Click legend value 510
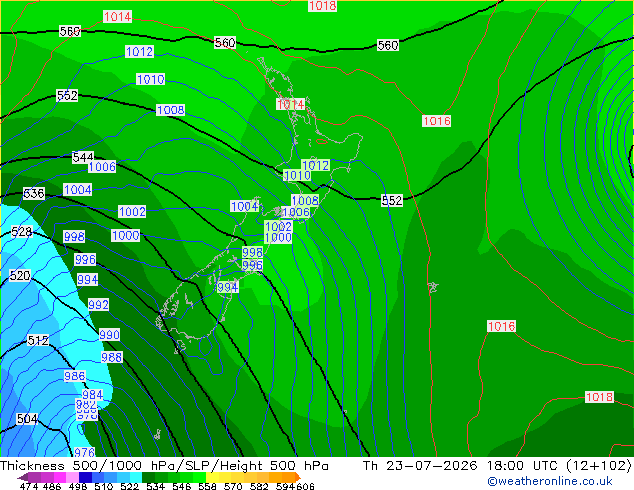Viewport: 634px width, 490px height. point(104,486)
